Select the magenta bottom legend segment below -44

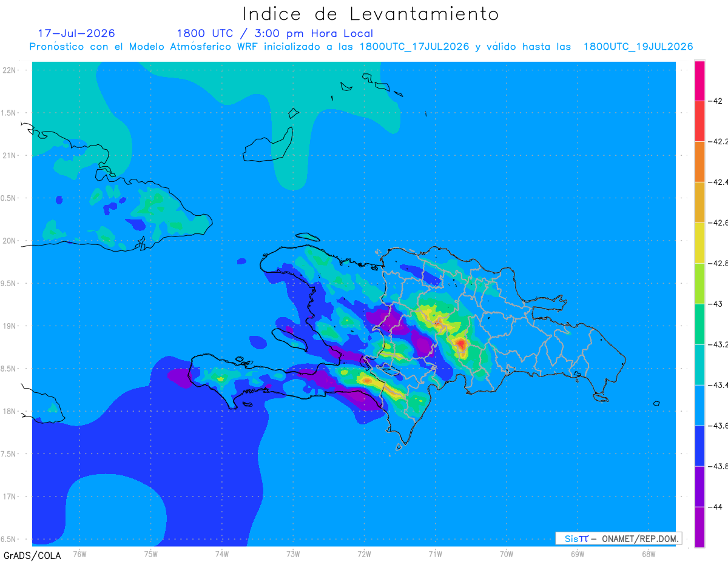(699, 527)
